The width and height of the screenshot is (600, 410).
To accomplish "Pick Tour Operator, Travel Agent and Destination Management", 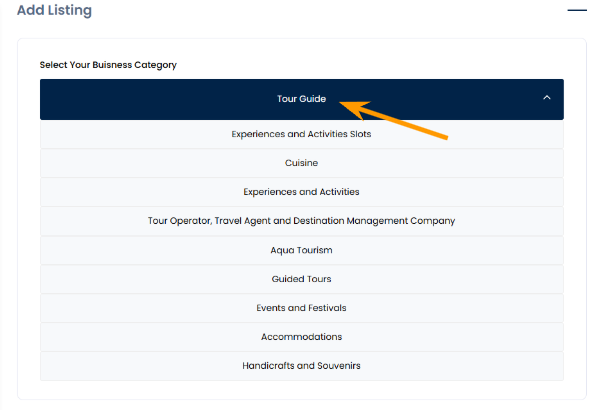I will point(301,221).
